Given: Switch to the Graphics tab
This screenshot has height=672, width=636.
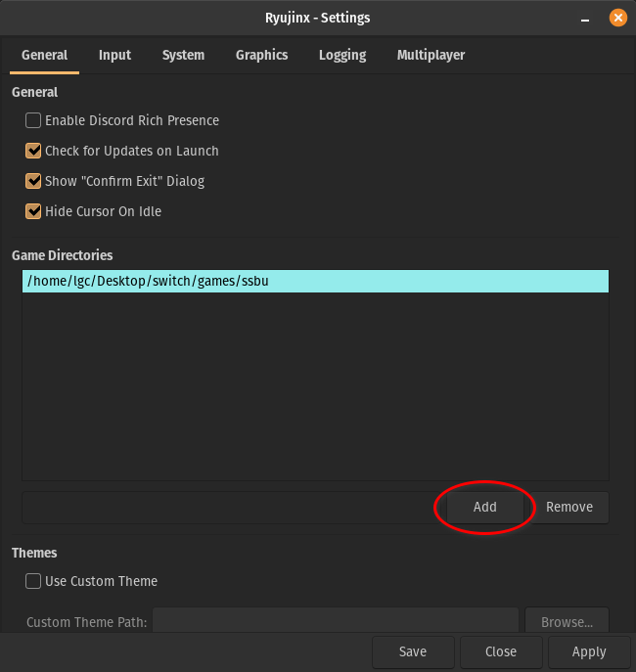Looking at the screenshot, I should coord(261,56).
